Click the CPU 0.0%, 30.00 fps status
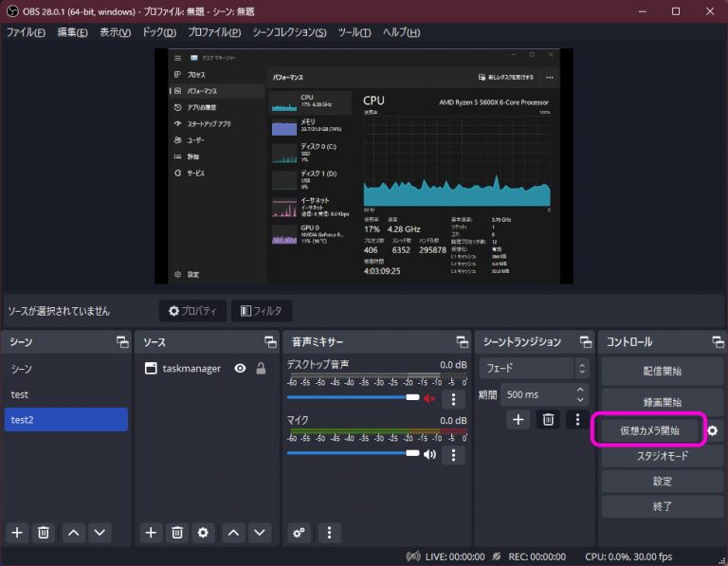The image size is (728, 566). pyautogui.click(x=628, y=557)
